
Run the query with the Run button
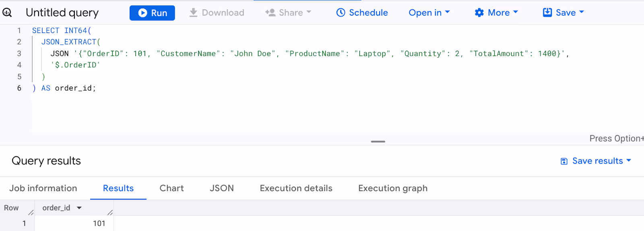(152, 13)
